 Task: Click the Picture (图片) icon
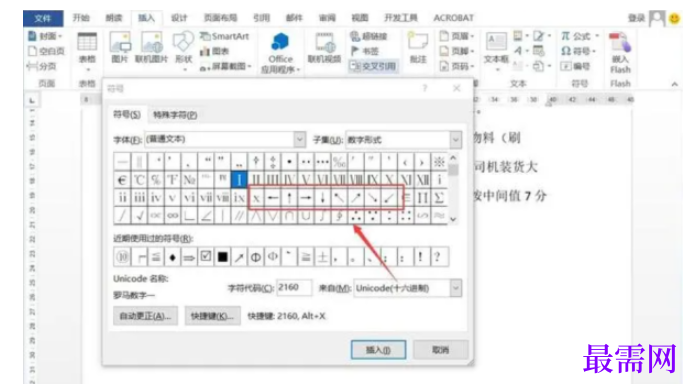click(x=120, y=48)
